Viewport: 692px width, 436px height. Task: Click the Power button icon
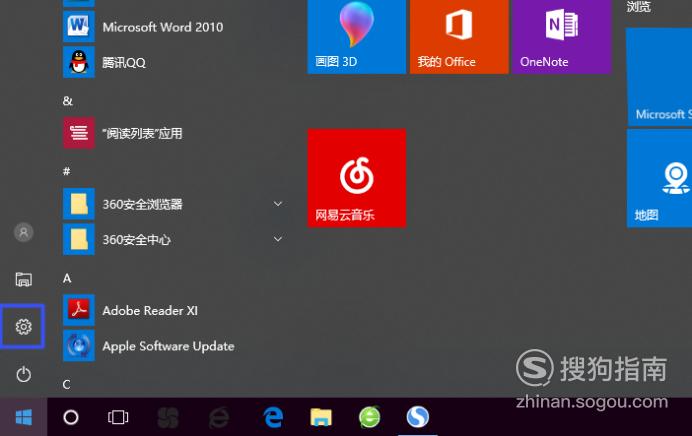(x=23, y=374)
